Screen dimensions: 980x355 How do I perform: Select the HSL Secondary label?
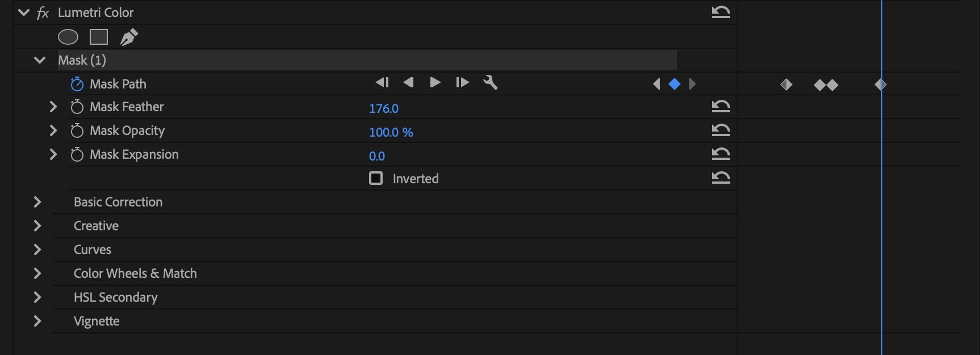[116, 298]
